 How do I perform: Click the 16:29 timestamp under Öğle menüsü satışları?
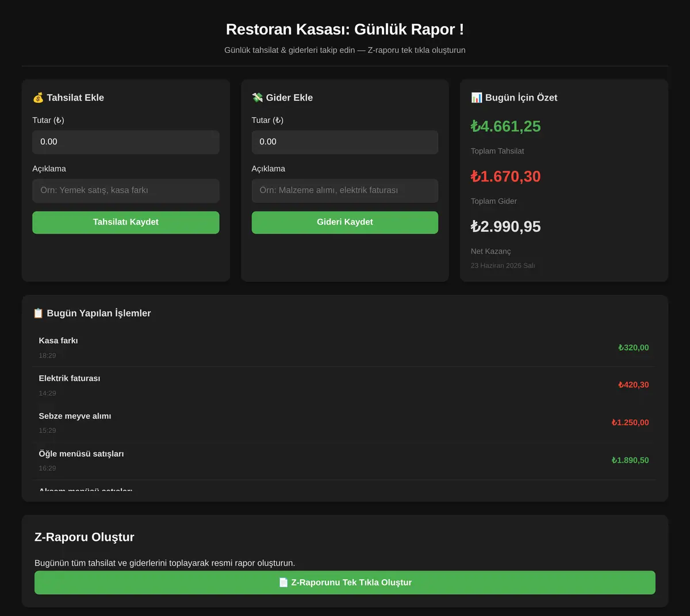click(x=48, y=468)
